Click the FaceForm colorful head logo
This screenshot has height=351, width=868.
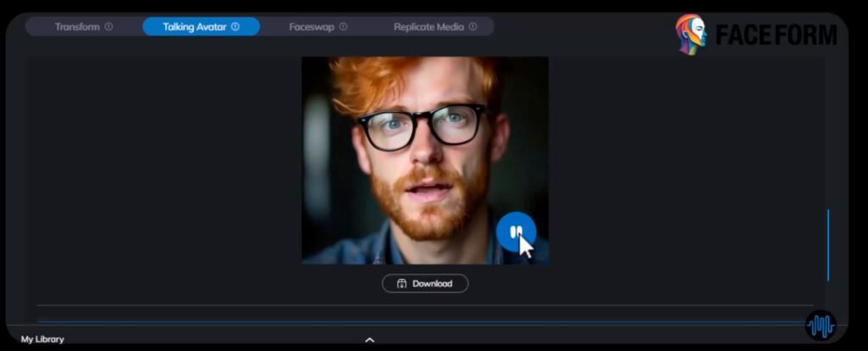[691, 35]
